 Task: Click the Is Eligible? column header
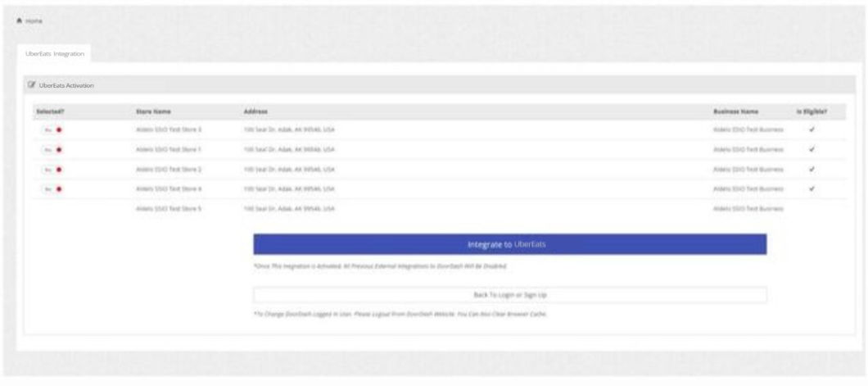click(x=811, y=112)
